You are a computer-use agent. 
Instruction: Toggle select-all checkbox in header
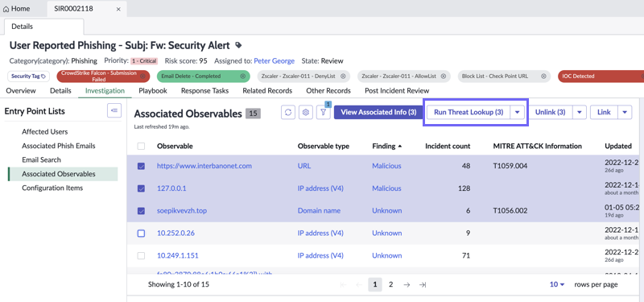click(x=141, y=146)
